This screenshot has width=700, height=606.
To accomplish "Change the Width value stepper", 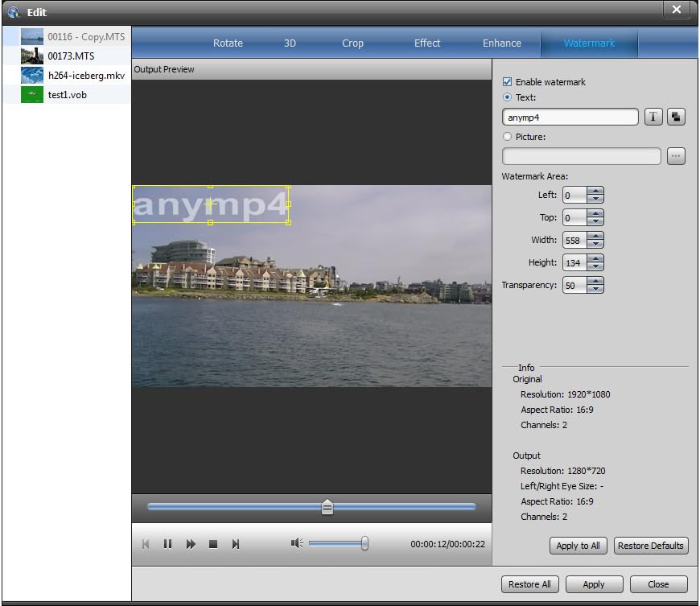I will point(595,241).
